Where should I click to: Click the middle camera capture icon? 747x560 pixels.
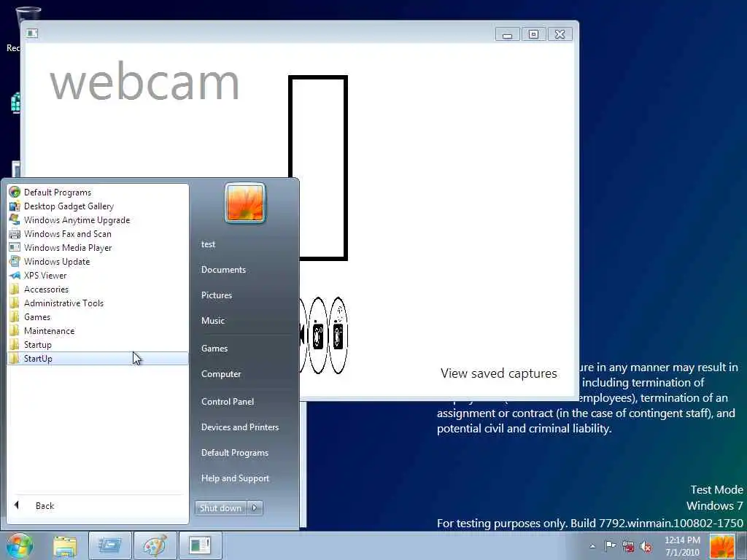(x=318, y=335)
